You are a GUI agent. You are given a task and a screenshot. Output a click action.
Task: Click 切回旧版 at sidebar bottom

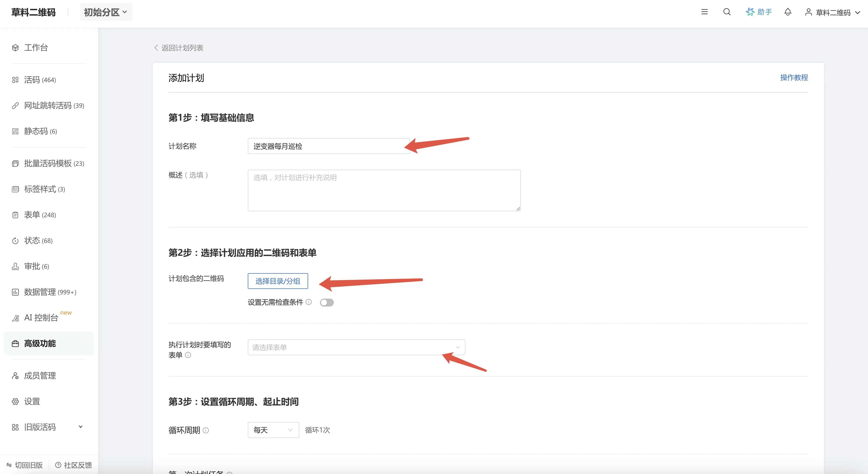click(25, 465)
